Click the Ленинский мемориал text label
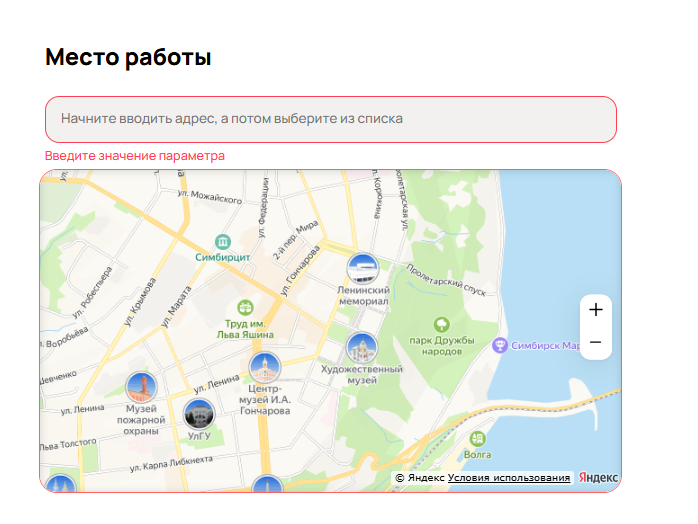 (363, 296)
